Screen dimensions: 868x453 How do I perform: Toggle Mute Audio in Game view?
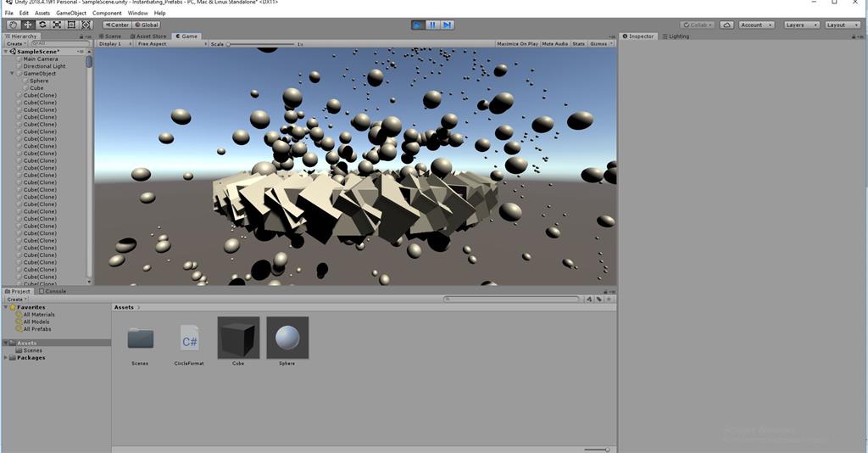(554, 43)
